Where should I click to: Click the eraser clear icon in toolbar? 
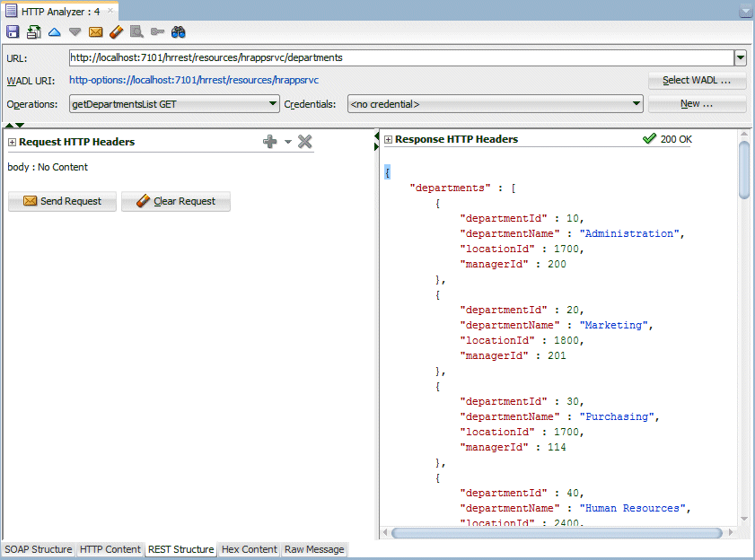116,32
